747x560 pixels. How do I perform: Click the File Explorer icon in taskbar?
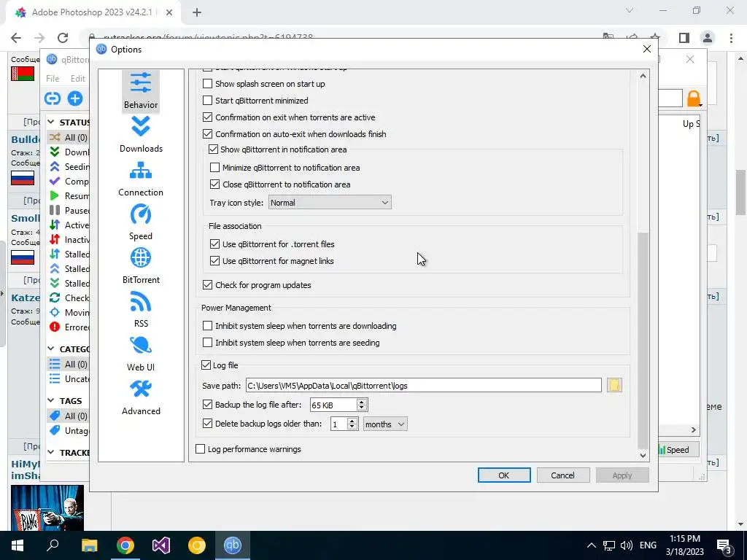click(89, 545)
